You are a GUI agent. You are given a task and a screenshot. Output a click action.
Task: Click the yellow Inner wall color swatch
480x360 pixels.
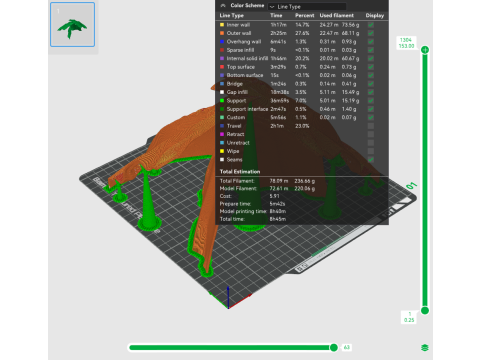click(222, 25)
